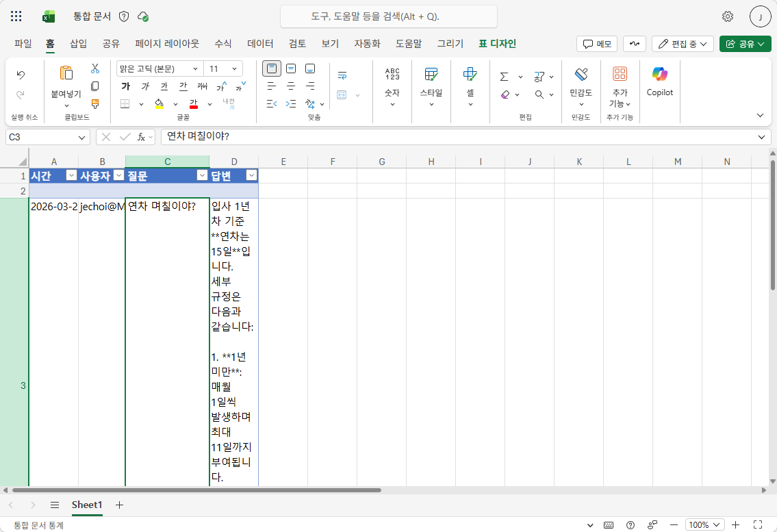777x532 pixels.
Task: Open borders dropdown arrow
Action: tap(141, 104)
